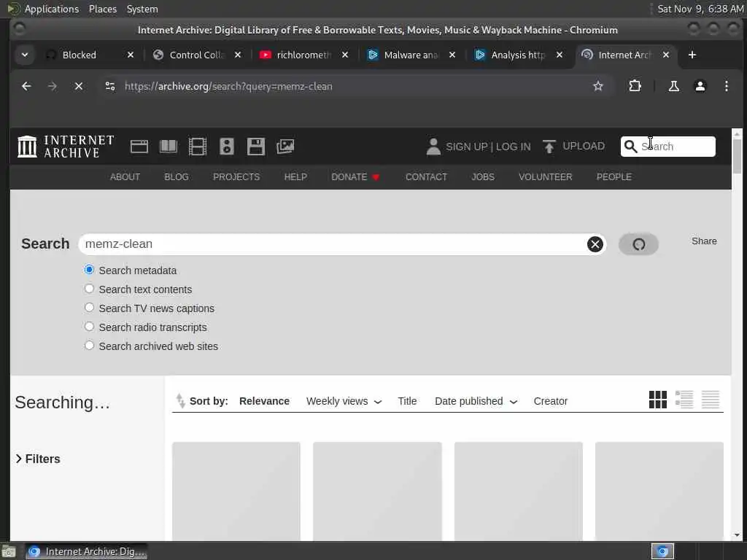
Task: Open a new browser tab
Action: point(692,55)
